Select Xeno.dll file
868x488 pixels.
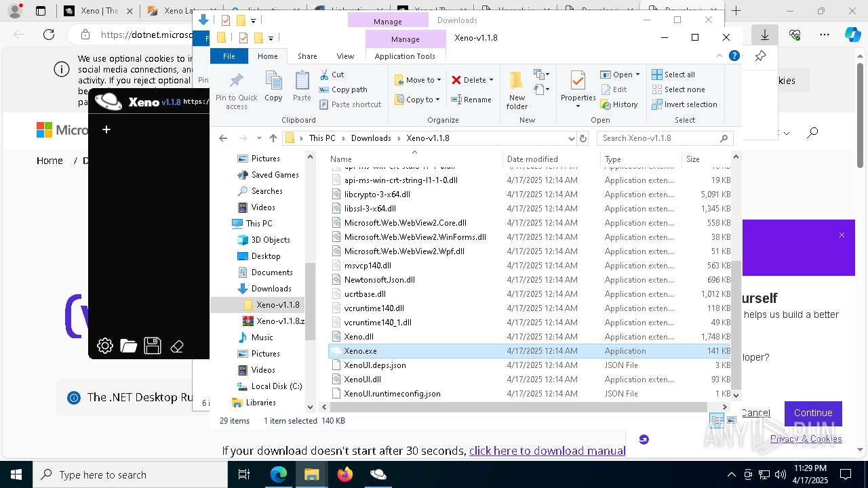pos(359,337)
